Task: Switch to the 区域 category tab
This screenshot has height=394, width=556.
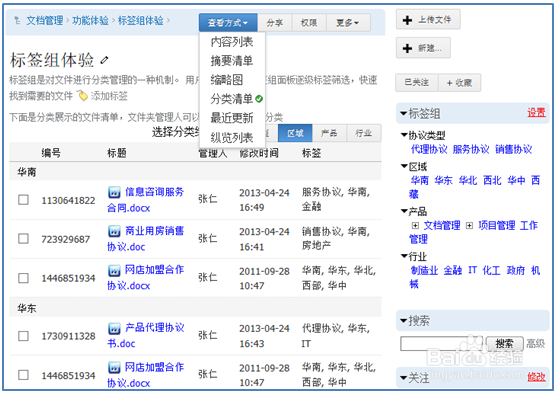Action: [295, 133]
